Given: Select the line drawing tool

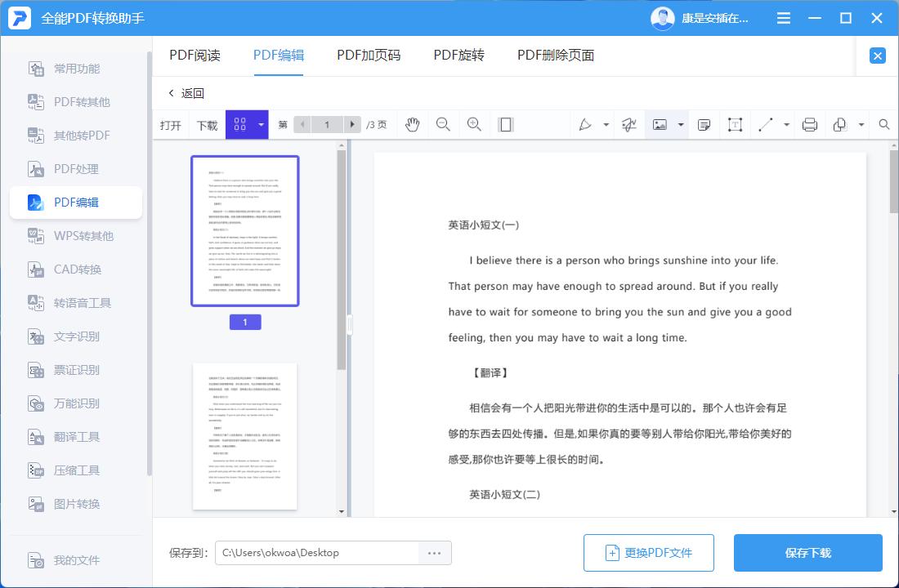Looking at the screenshot, I should (767, 124).
